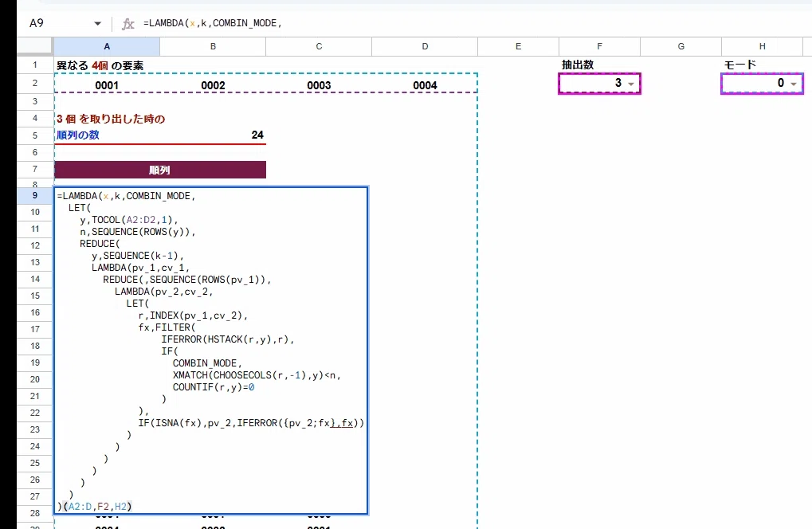Image resolution: width=812 pixels, height=529 pixels.
Task: Select column C header
Action: click(319, 46)
